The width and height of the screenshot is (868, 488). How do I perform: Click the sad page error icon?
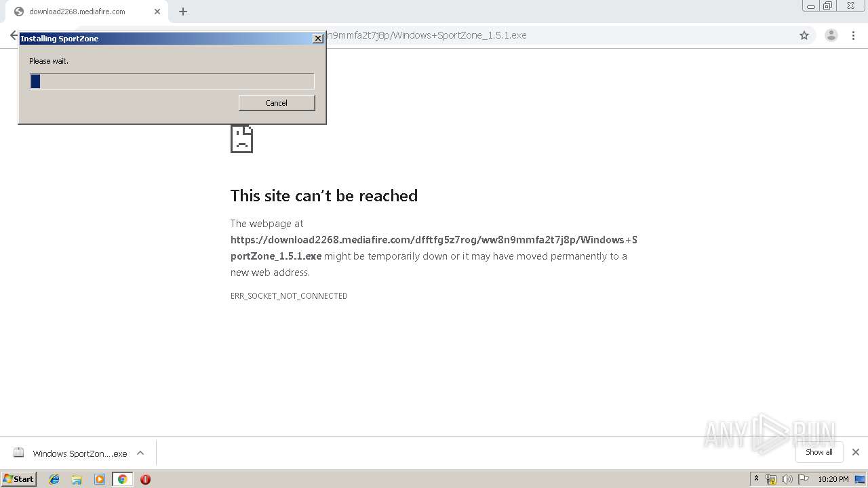coord(241,138)
